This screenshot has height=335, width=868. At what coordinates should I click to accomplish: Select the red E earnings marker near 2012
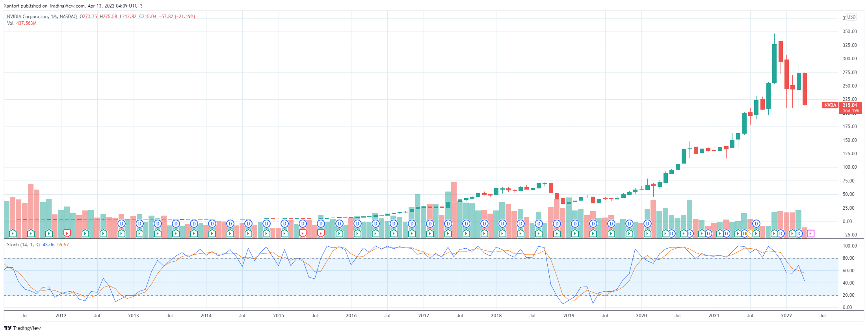click(x=67, y=233)
